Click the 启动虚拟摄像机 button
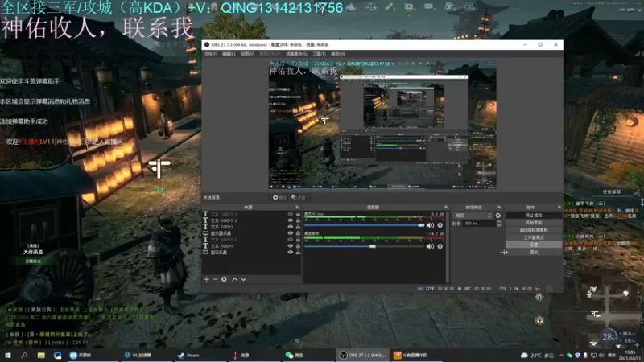Screen dimensions: 644x362 tap(534, 230)
